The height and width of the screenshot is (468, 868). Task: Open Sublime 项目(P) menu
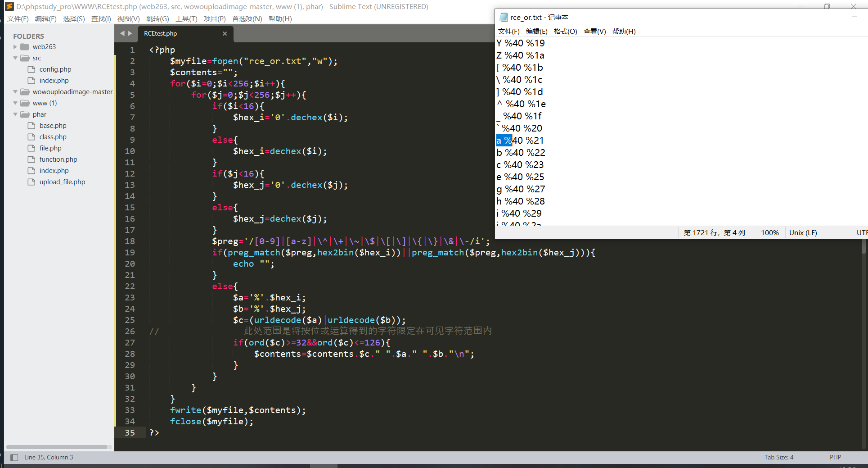(x=215, y=18)
